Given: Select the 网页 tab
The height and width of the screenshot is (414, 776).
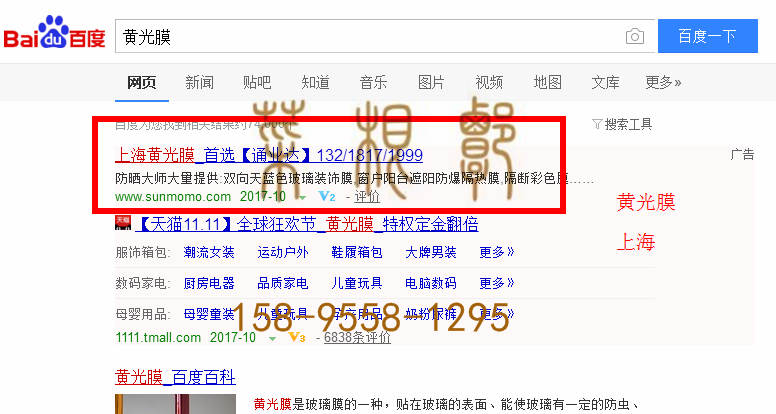Looking at the screenshot, I should (x=142, y=82).
